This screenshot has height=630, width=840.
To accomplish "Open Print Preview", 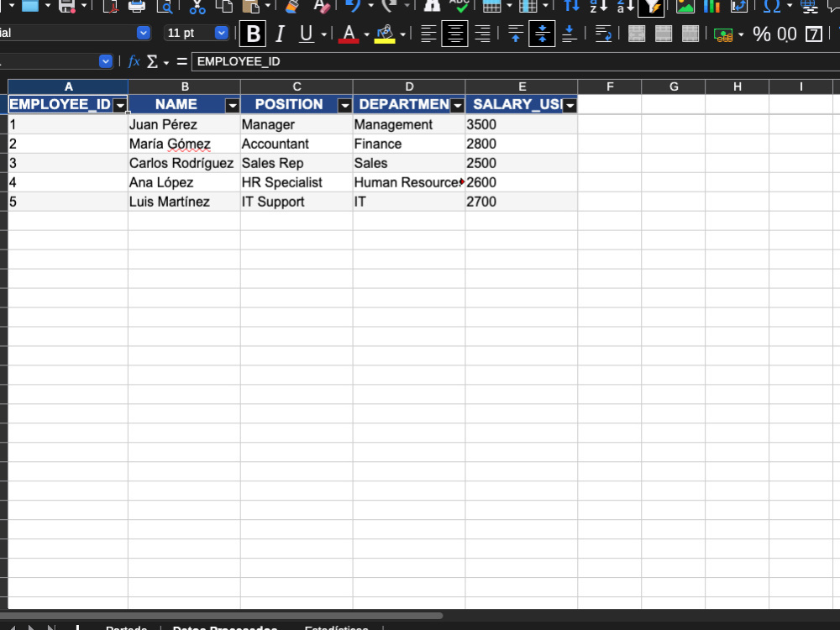I will tap(165, 7).
